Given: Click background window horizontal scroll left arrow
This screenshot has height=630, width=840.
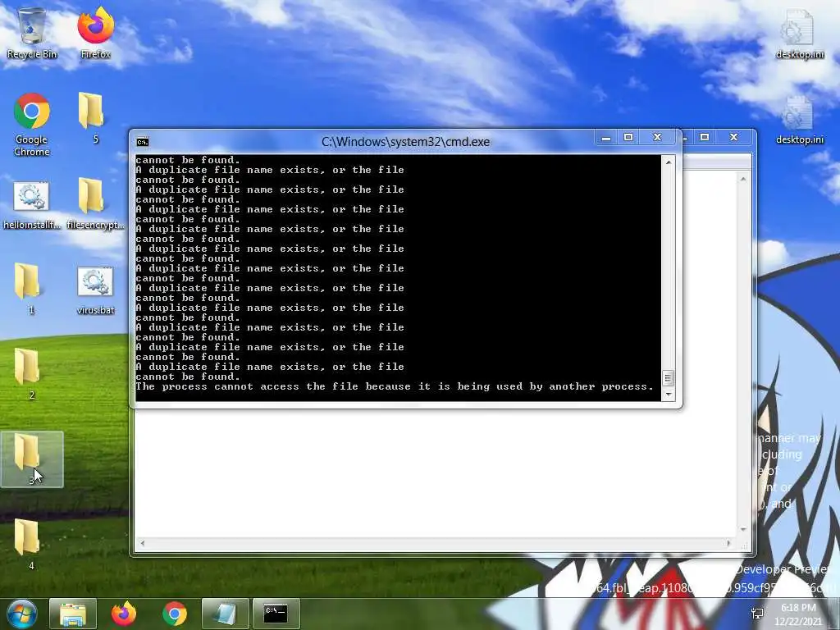Looking at the screenshot, I should click(142, 543).
